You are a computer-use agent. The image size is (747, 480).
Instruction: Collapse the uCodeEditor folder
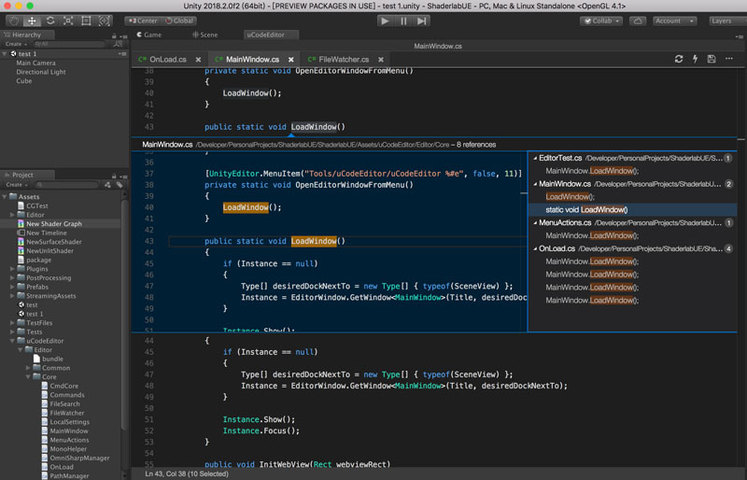12,341
